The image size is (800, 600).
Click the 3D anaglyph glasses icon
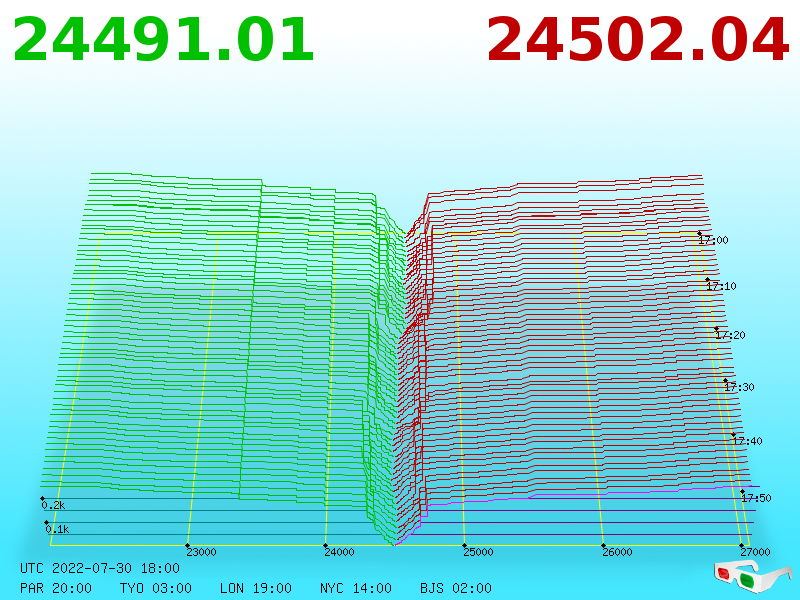click(753, 577)
